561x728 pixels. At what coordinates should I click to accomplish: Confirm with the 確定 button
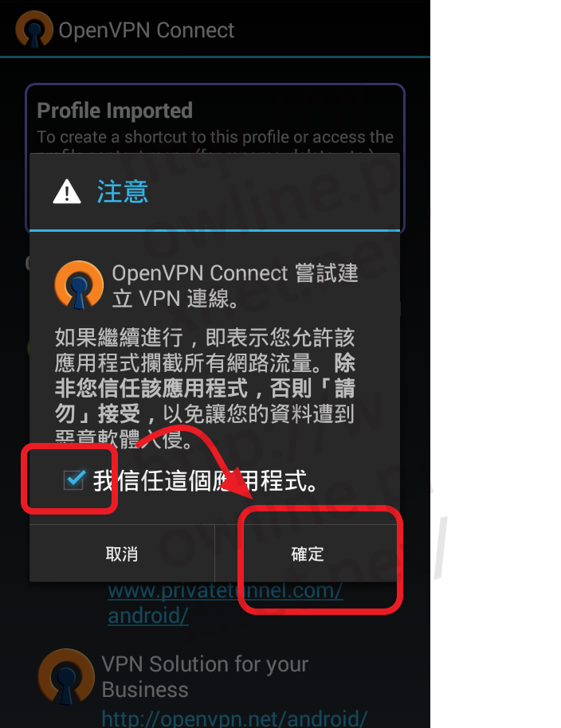[308, 554]
